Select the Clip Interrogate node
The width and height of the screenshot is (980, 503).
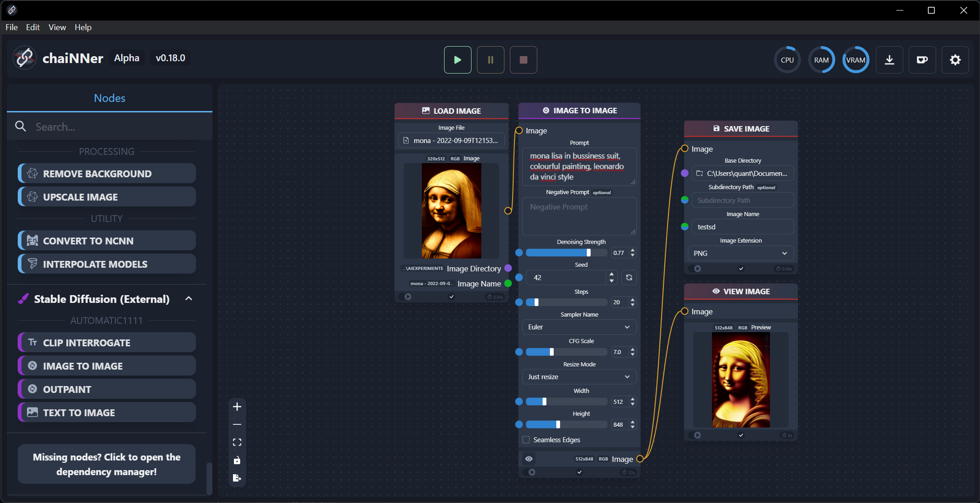pos(107,342)
